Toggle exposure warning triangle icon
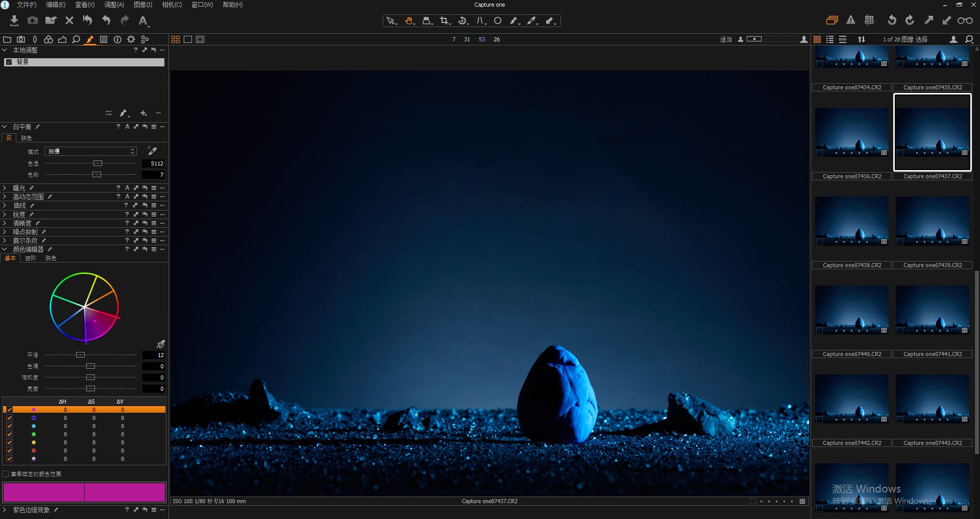The width and height of the screenshot is (980, 519). pyautogui.click(x=851, y=20)
